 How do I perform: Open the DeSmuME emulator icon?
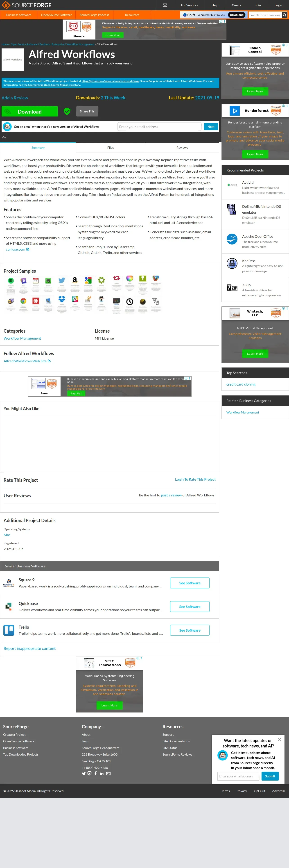pyautogui.click(x=231, y=209)
